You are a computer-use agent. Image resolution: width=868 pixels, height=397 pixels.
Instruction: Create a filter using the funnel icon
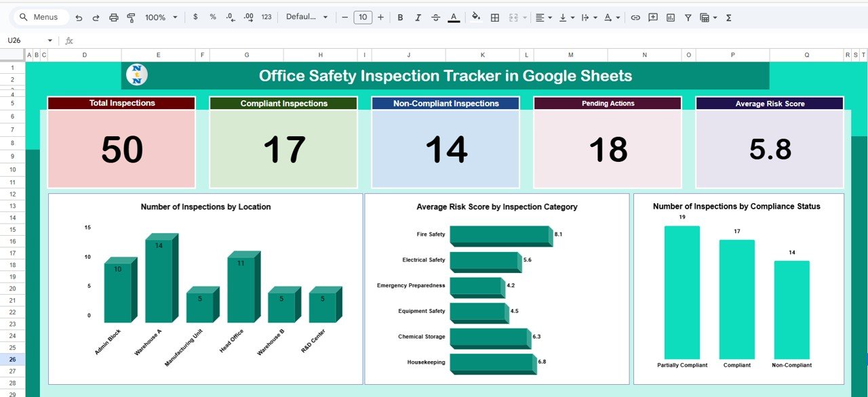click(x=688, y=17)
